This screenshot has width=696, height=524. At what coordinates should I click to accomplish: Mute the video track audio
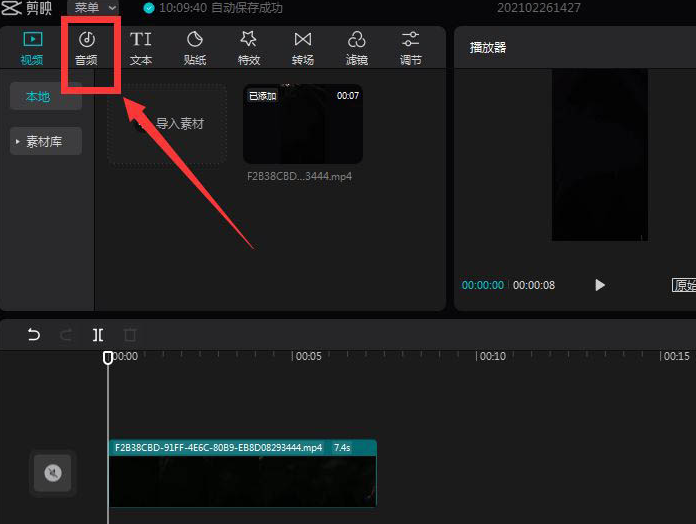[53, 473]
